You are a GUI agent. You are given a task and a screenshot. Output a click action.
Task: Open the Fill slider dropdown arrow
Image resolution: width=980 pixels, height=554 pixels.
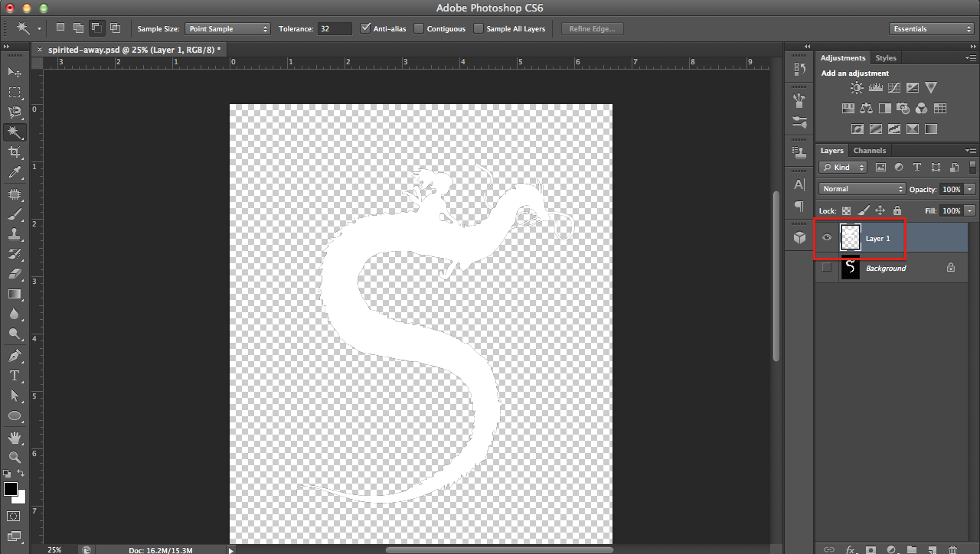click(x=970, y=210)
